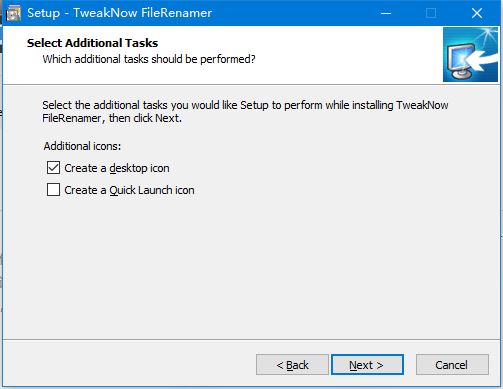This screenshot has height=389, width=503.
Task: Click the empty footer area left of Back
Action: click(130, 365)
